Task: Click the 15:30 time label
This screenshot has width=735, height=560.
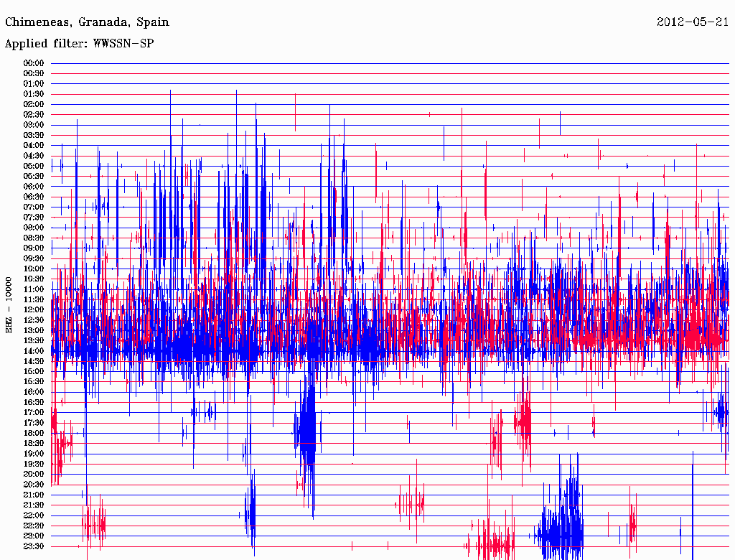Action: pos(34,382)
